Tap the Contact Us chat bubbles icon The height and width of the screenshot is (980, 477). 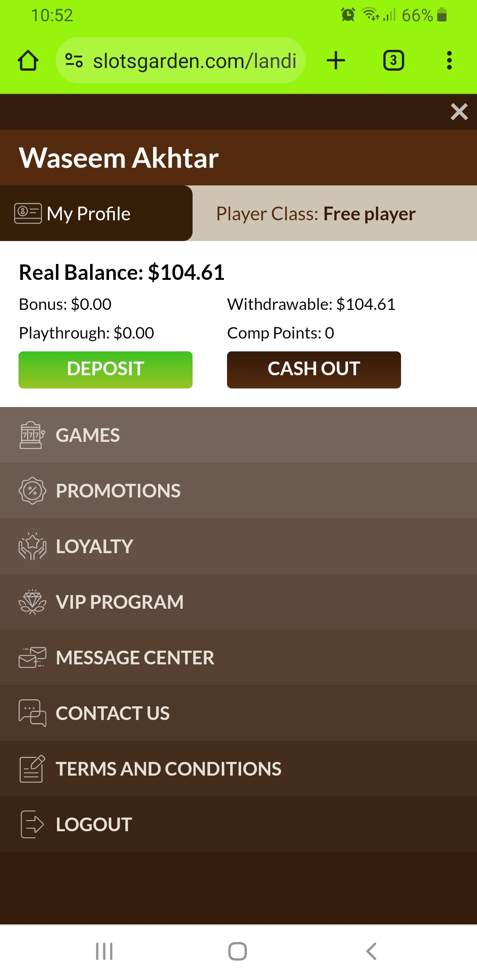[x=32, y=713]
